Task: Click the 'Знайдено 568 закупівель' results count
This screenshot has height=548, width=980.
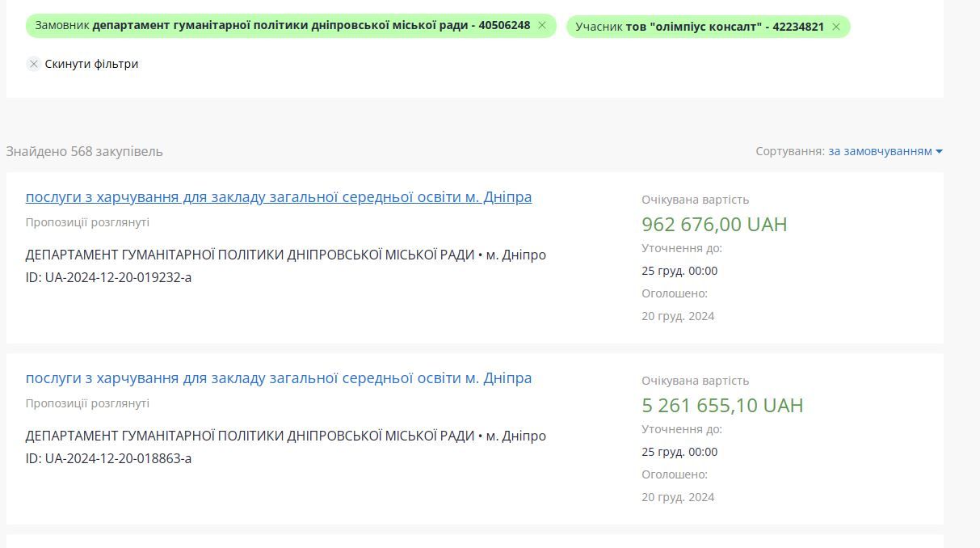Action: (x=84, y=151)
